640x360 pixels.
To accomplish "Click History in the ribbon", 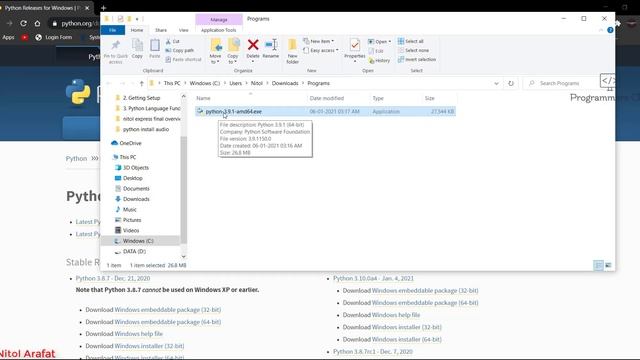I will click(x=379, y=60).
